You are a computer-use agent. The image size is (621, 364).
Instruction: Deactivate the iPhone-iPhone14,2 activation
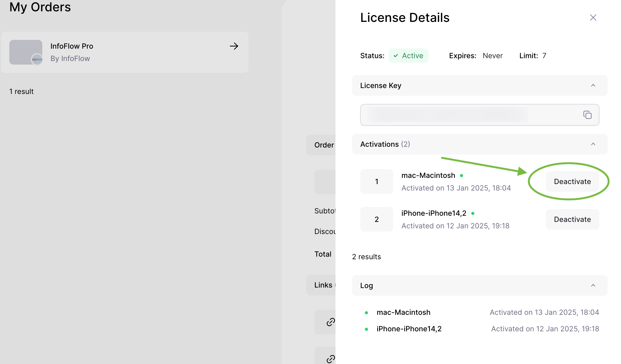[x=572, y=219]
